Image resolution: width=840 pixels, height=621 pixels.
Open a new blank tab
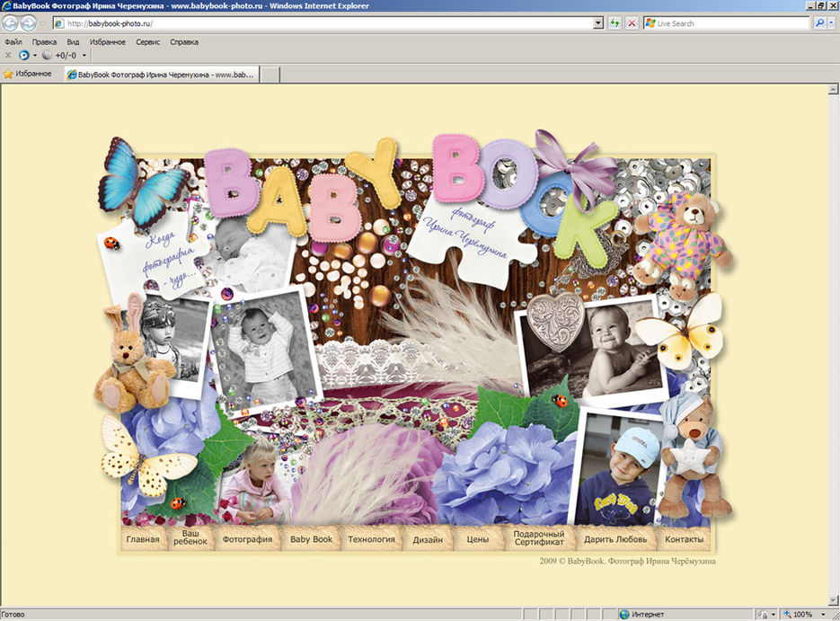[270, 75]
